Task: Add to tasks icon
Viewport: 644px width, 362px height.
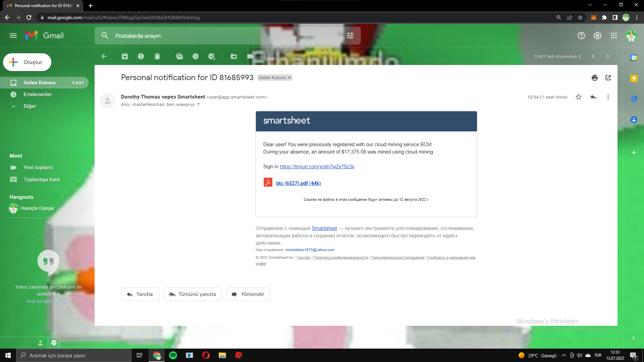Action: (x=212, y=56)
